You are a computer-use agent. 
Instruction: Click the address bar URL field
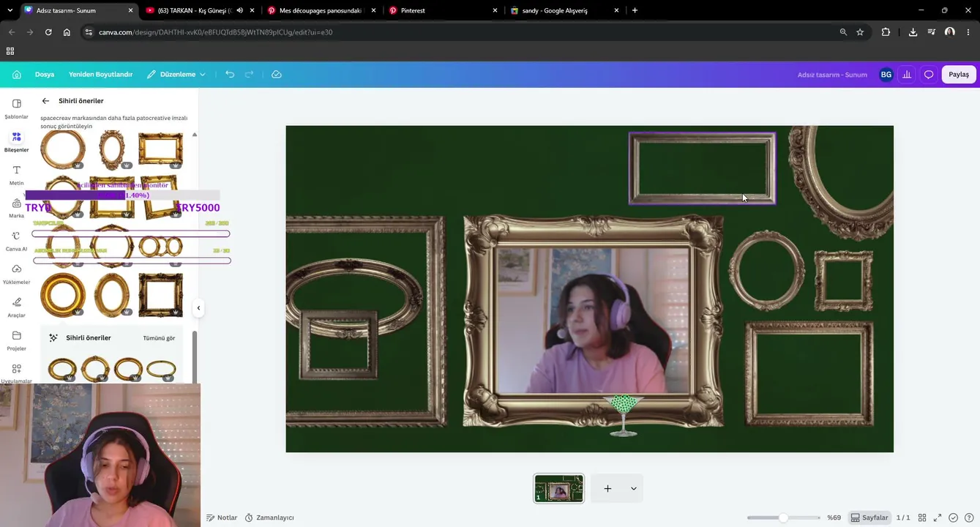461,32
